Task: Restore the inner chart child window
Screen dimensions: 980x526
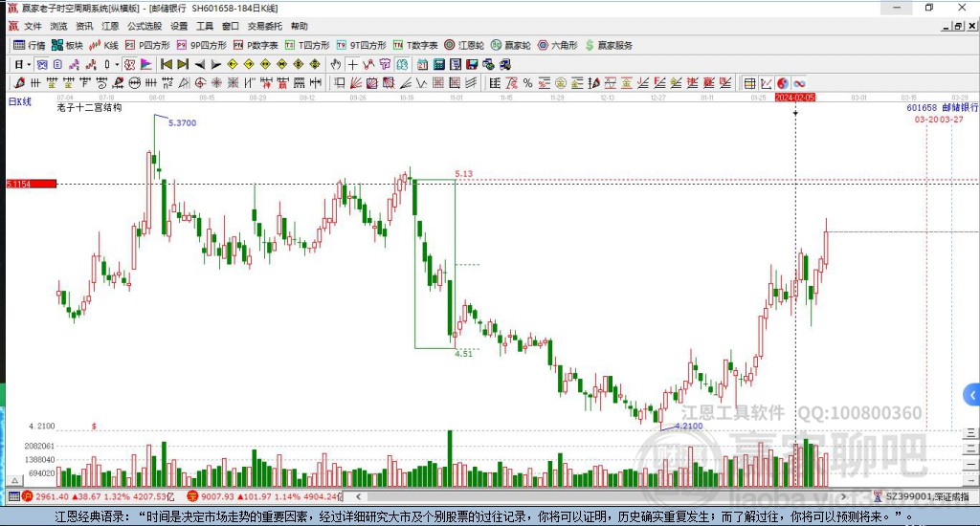Action: pyautogui.click(x=959, y=26)
